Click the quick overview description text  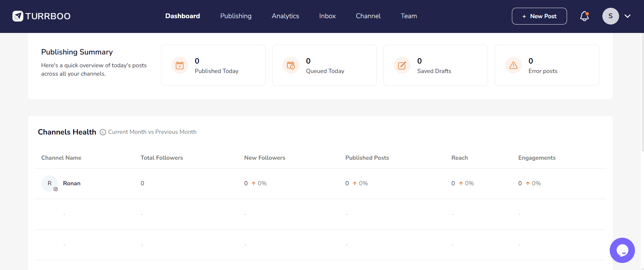pos(94,70)
